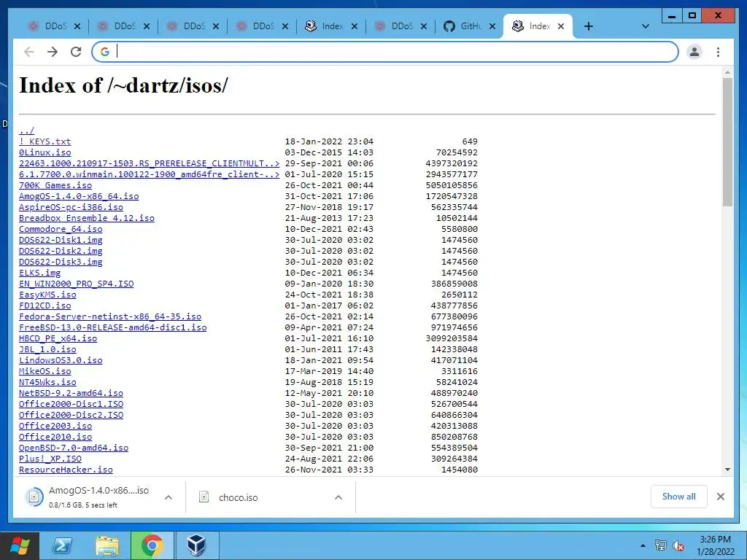Reload the page with the refresh icon
Viewport: 747px width, 560px height.
[x=76, y=52]
